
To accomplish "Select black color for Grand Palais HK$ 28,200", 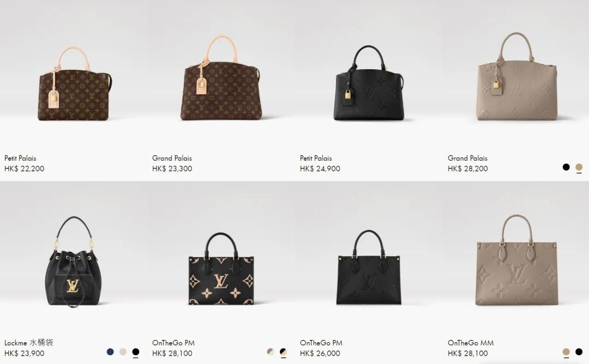I will point(566,167).
